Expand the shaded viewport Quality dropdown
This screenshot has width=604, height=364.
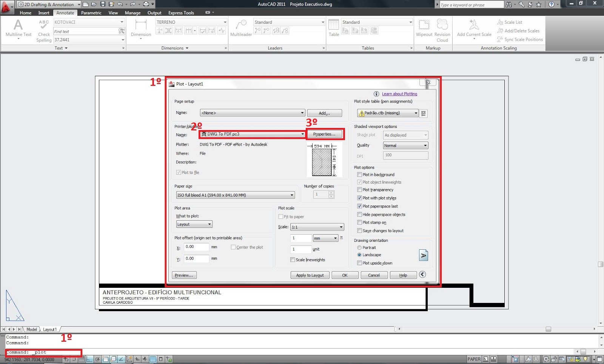pos(426,145)
